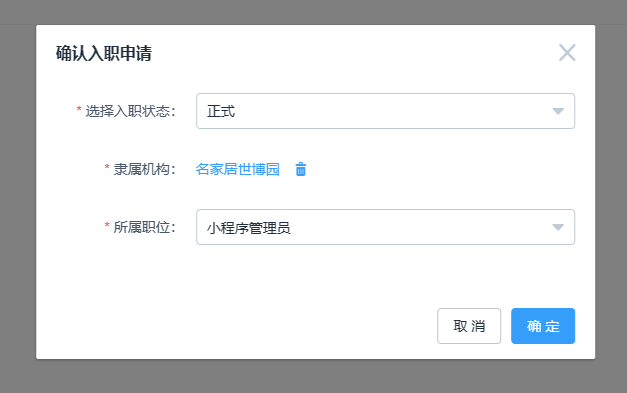Click the 确认入职申请 dialog title
This screenshot has height=393, width=627.
coord(104,53)
